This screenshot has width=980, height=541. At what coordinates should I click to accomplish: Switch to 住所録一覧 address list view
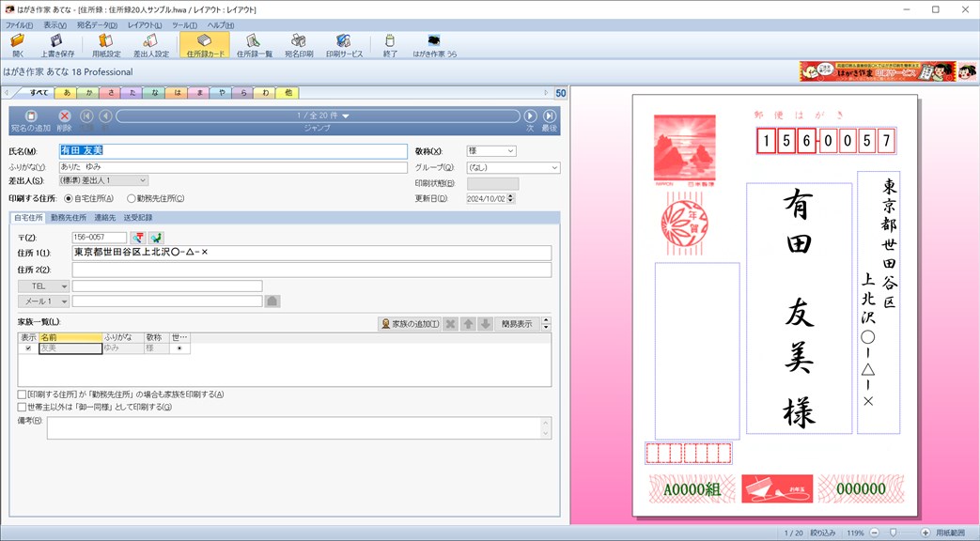[254, 45]
